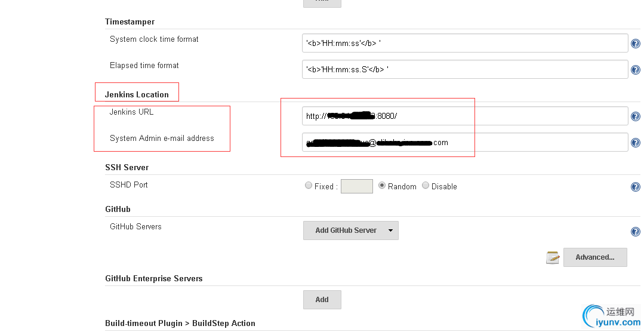Click the partially visible button above Timestamper

[322, 3]
